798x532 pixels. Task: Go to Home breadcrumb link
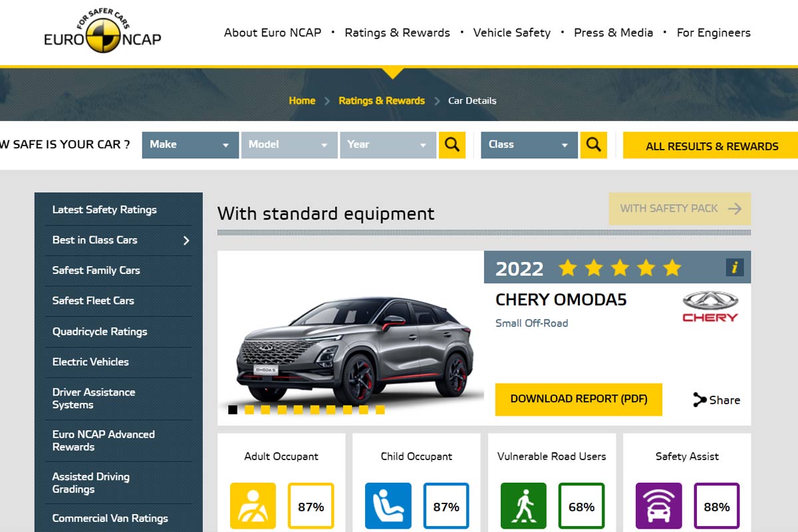[x=302, y=101]
